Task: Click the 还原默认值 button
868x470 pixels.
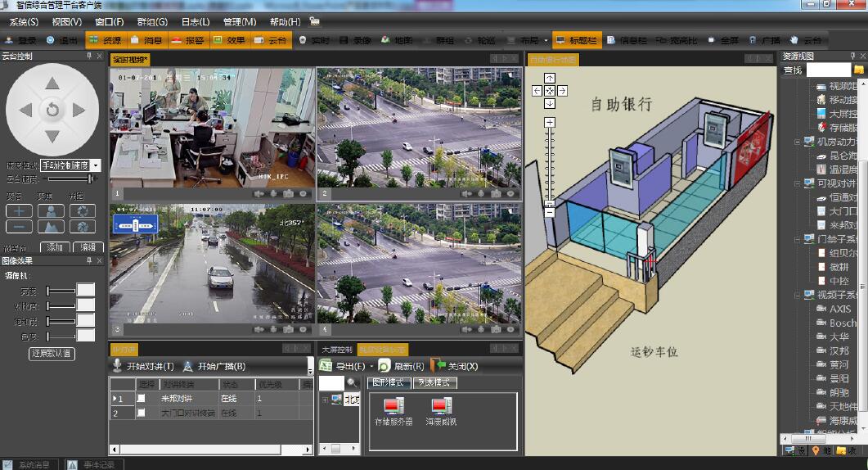Action: coord(52,354)
